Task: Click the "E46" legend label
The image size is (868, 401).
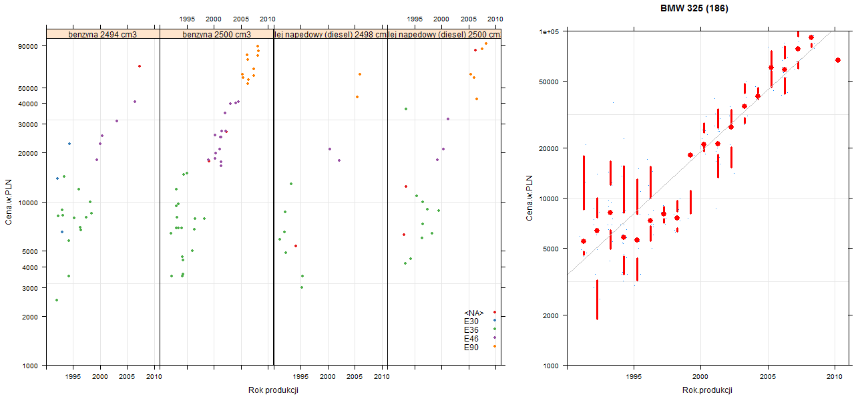Action: click(x=471, y=339)
